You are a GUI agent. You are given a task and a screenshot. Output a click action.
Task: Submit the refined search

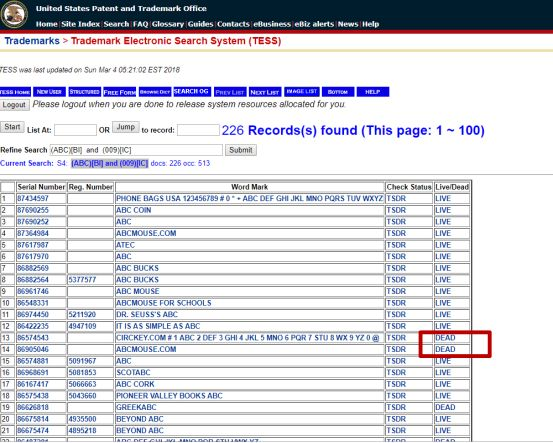241,150
